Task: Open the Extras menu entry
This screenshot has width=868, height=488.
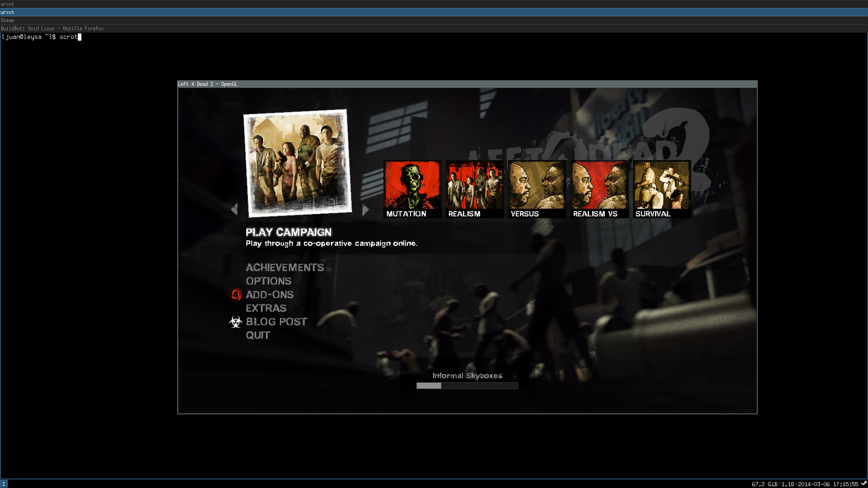Action: point(266,308)
